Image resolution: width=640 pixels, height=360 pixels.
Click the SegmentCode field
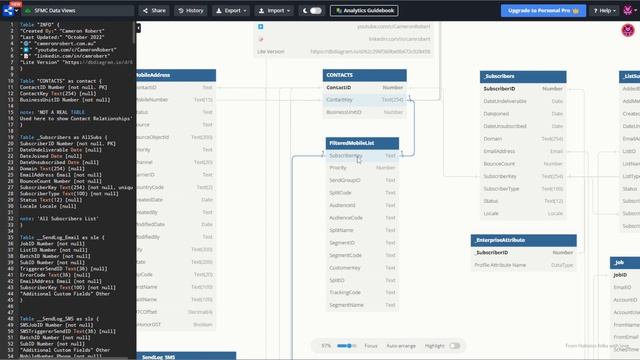(x=362, y=255)
